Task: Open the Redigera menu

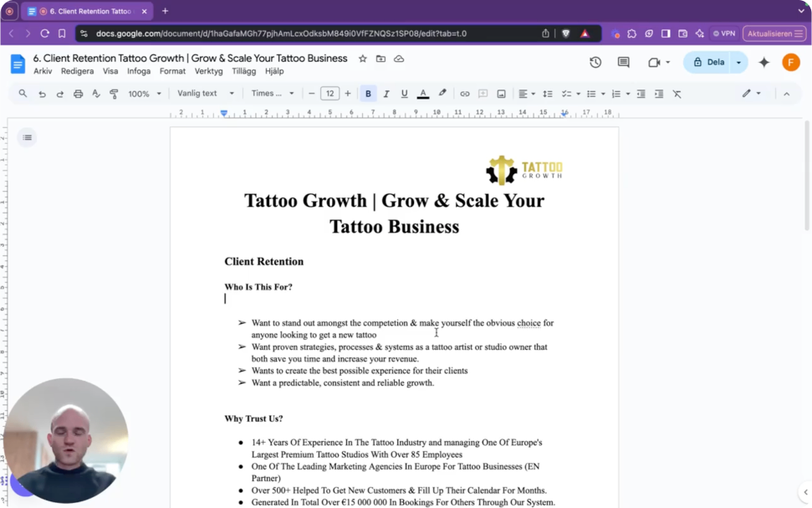Action: coord(77,71)
